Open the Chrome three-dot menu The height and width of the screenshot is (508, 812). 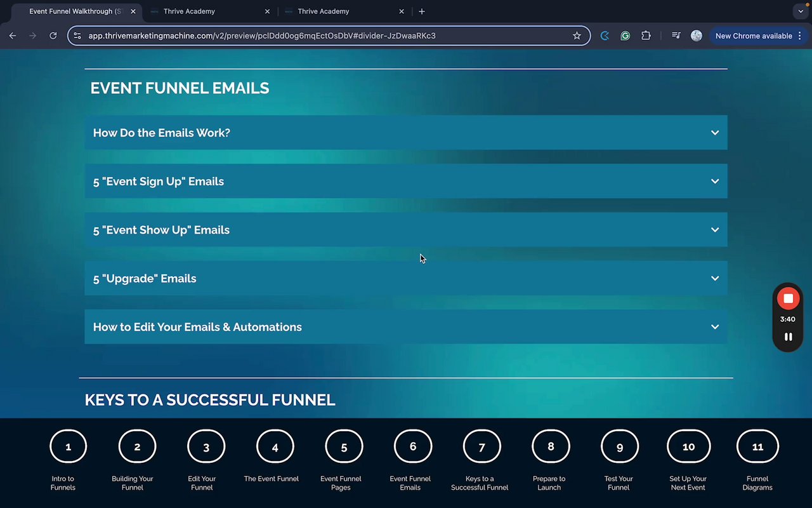[x=800, y=36]
